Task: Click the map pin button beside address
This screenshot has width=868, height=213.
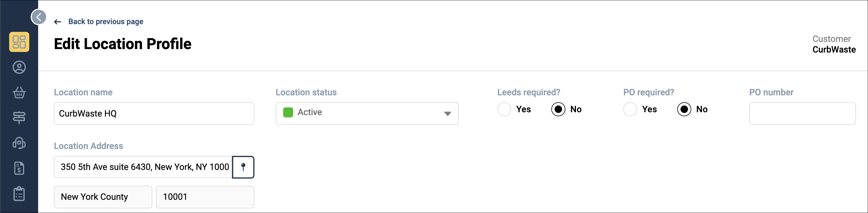Action: tap(243, 167)
